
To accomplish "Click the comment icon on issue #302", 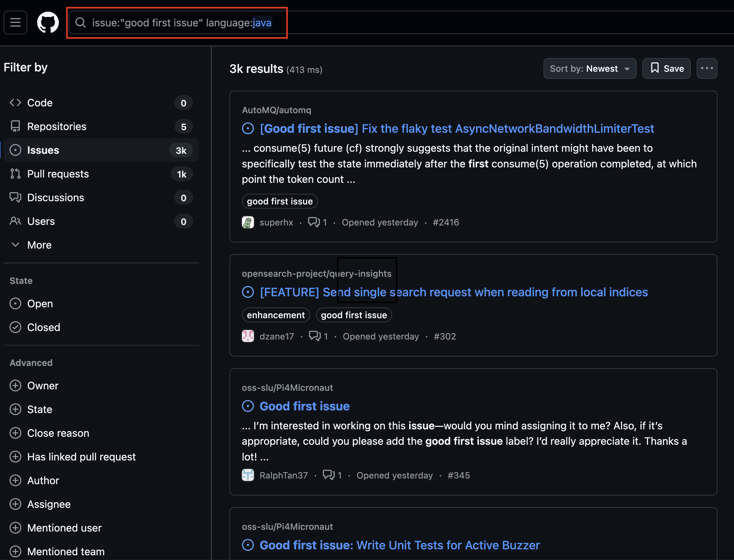I will (315, 336).
